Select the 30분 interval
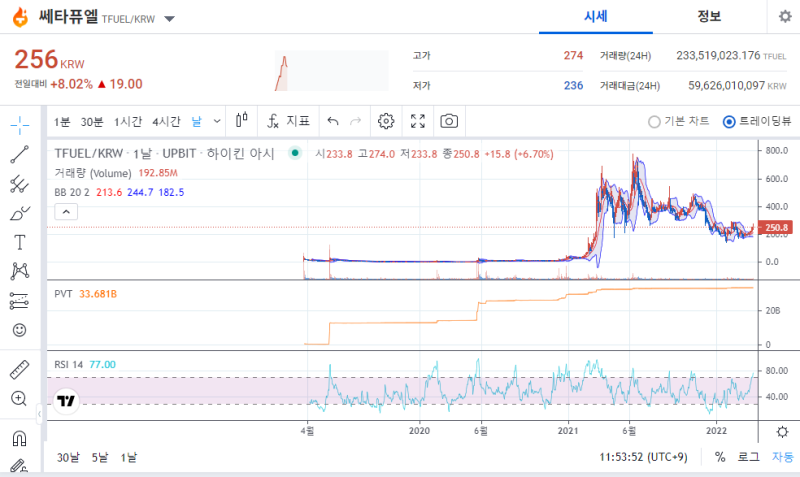The height and width of the screenshot is (477, 800). pyautogui.click(x=92, y=122)
